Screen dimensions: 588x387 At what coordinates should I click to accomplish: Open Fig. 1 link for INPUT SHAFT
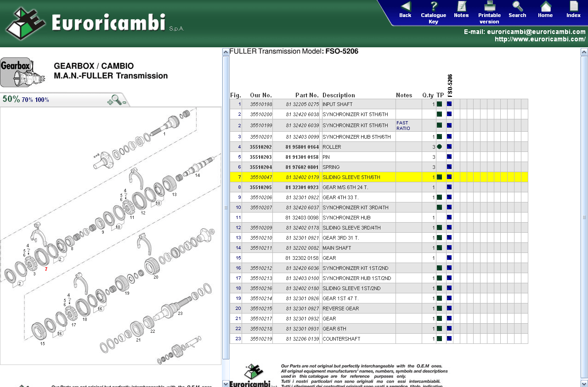(x=239, y=105)
